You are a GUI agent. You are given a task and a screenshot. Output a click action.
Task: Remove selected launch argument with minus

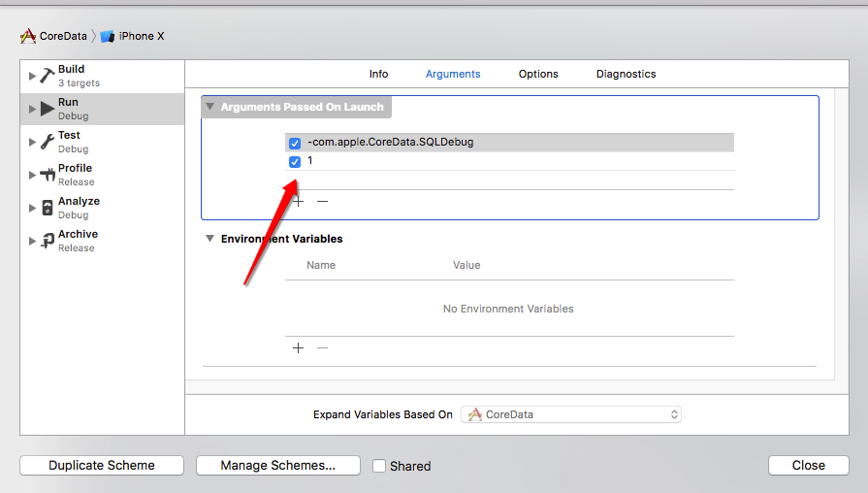coord(322,201)
